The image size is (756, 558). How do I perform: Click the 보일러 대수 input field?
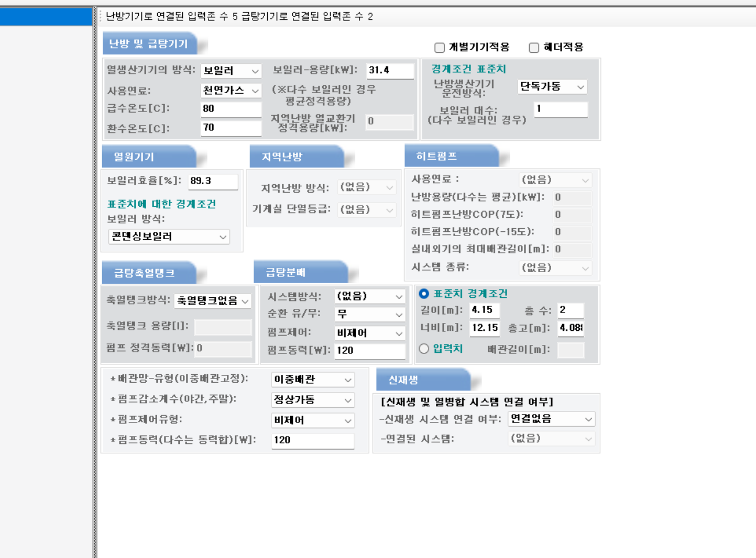point(561,109)
